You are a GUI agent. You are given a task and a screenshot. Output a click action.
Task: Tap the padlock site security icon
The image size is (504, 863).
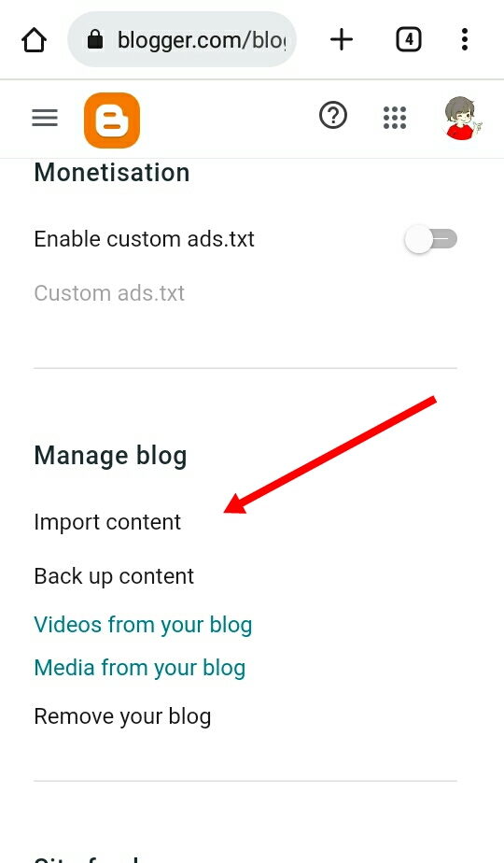[x=95, y=39]
